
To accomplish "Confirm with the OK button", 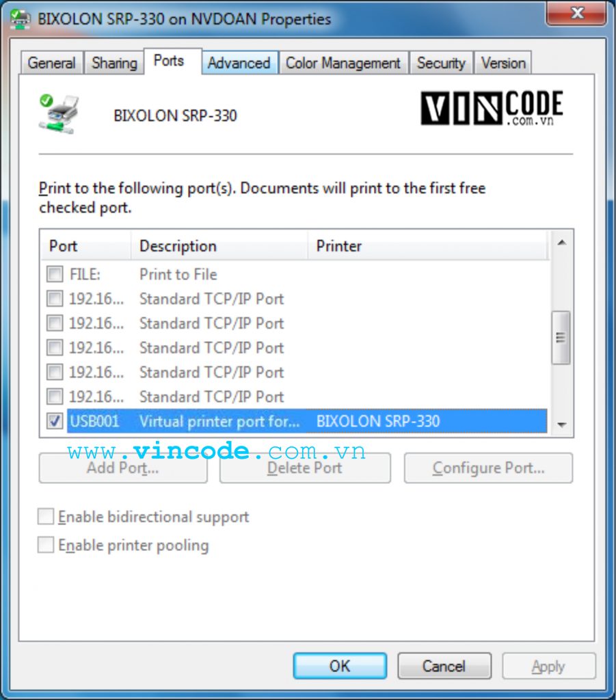I will (340, 666).
